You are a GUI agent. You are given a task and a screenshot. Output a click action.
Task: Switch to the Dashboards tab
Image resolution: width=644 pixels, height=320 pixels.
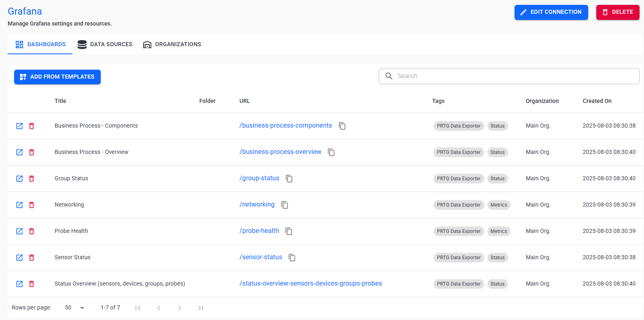[40, 45]
